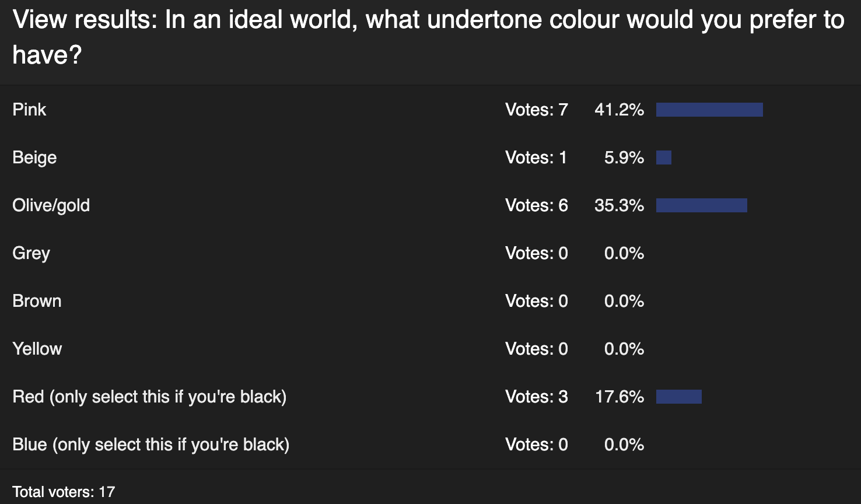Click the 'Votes: 7' count
Screen dimensions: 861x504
[x=537, y=110]
